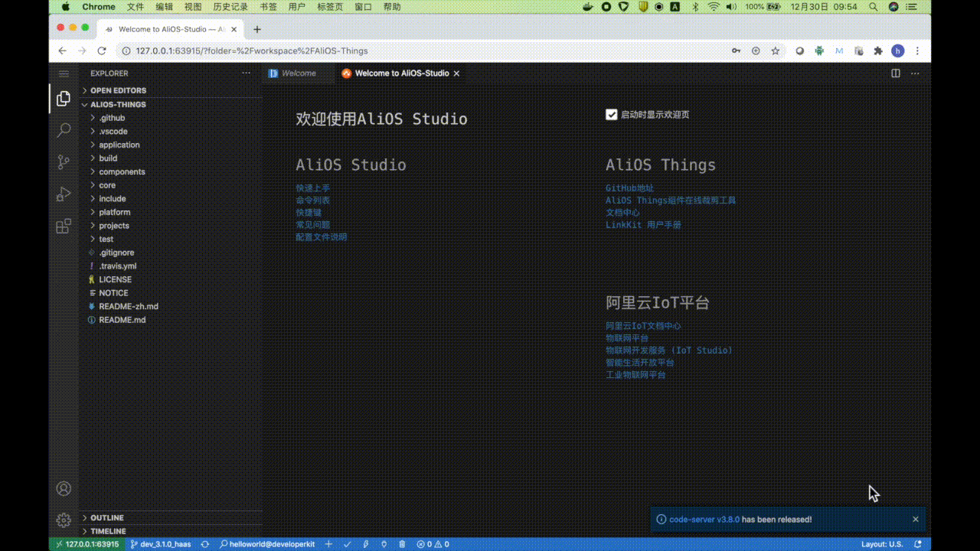
Task: Collapse the ALIOS-THINGS root folder
Action: [171, 104]
